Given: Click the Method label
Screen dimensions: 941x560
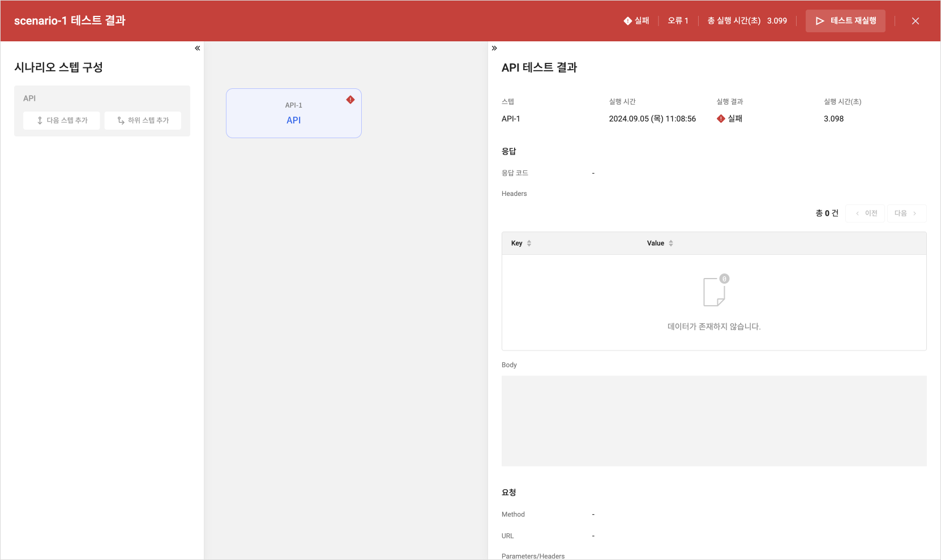Looking at the screenshot, I should tap(513, 515).
